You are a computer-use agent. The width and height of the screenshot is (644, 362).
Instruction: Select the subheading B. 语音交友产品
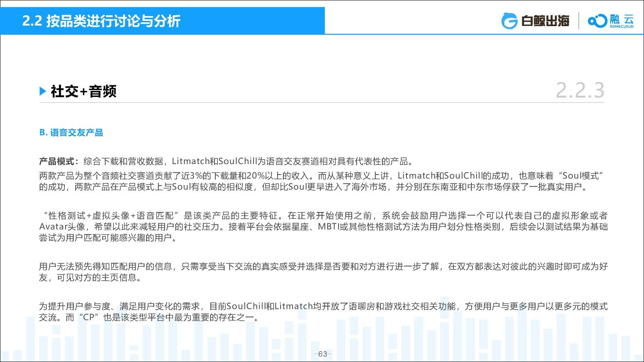tap(71, 133)
